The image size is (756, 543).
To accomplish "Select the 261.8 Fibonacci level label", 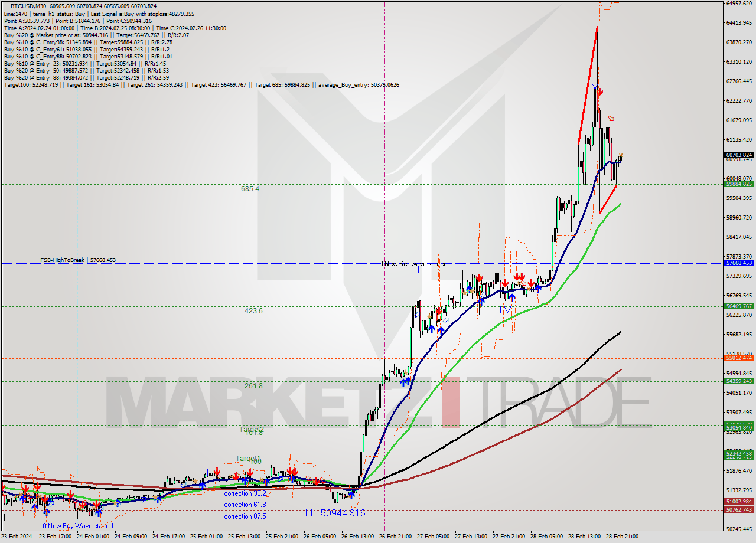I will (253, 385).
